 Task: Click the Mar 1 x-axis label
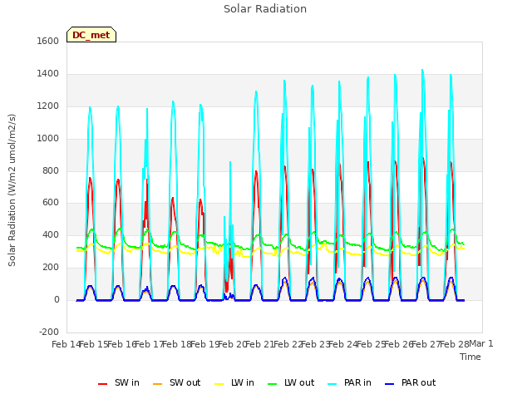[481, 343]
